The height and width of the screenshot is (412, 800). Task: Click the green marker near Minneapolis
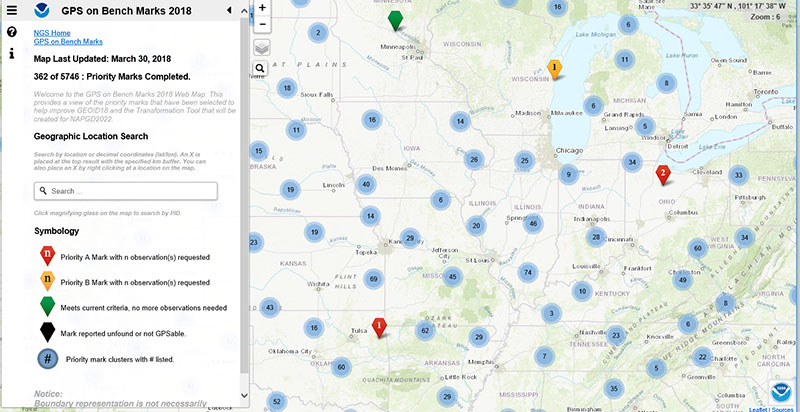[396, 20]
